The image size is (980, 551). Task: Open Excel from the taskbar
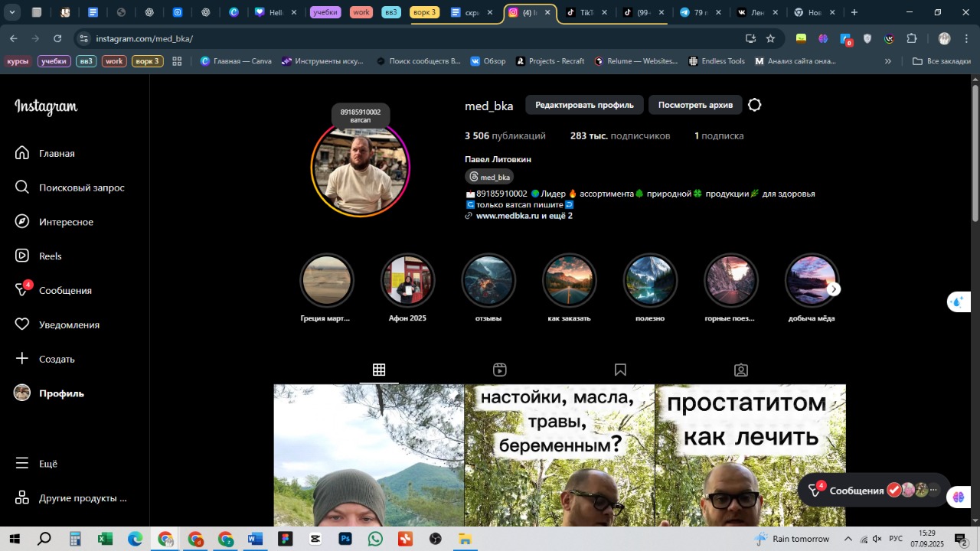click(105, 539)
